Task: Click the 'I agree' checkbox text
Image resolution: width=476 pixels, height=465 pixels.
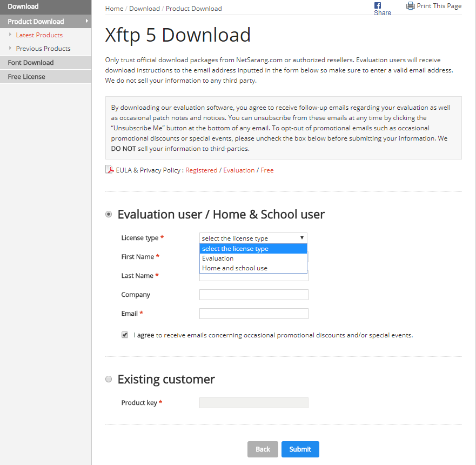Action: (x=144, y=335)
